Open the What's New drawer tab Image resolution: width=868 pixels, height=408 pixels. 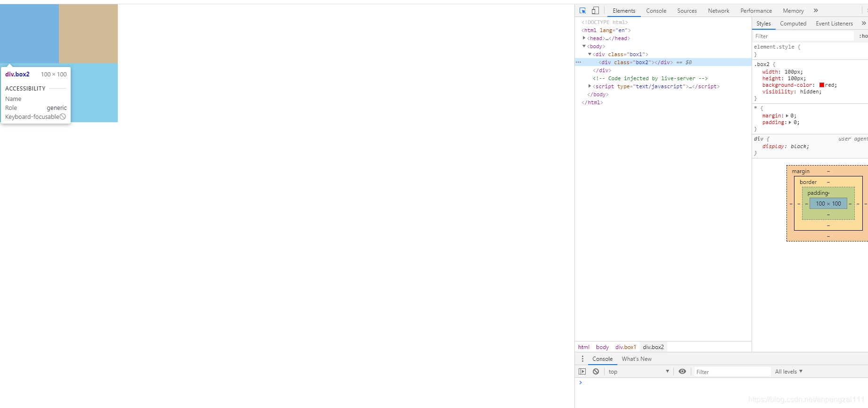pos(636,359)
